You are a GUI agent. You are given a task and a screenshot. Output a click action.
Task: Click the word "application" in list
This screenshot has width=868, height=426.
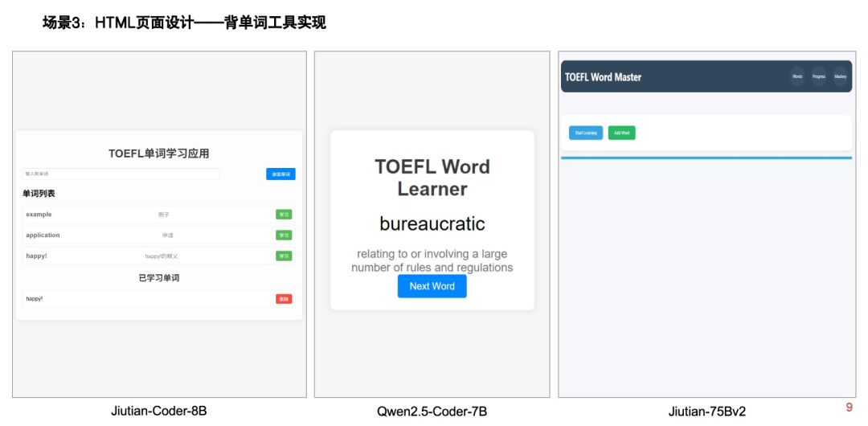pyautogui.click(x=43, y=236)
